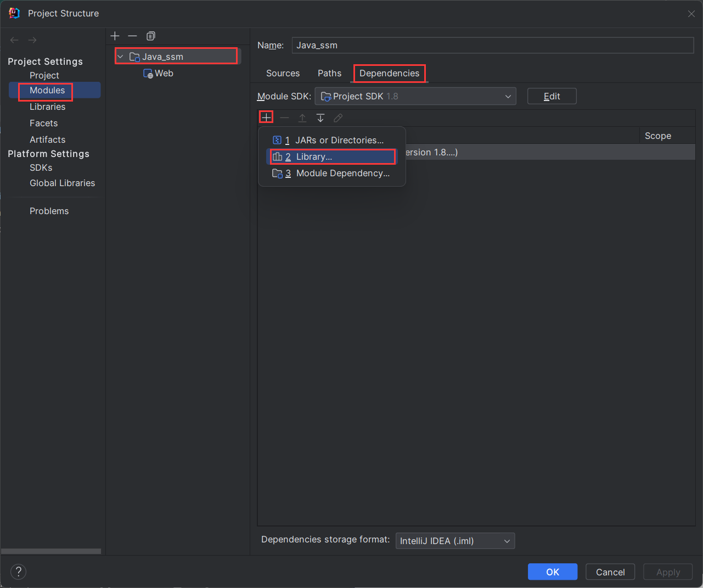Click the module Name input field
Viewport: 703px width, 588px height.
point(492,45)
